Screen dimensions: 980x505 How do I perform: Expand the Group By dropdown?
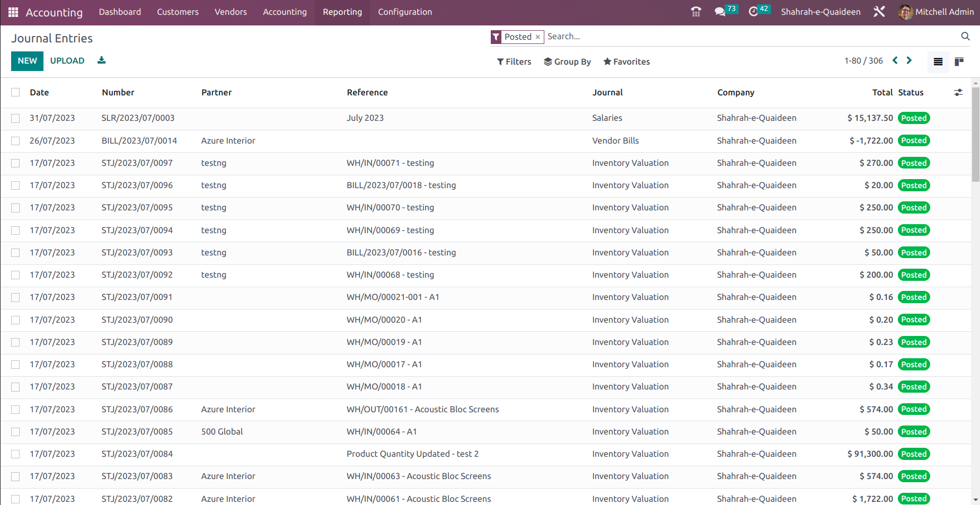567,61
